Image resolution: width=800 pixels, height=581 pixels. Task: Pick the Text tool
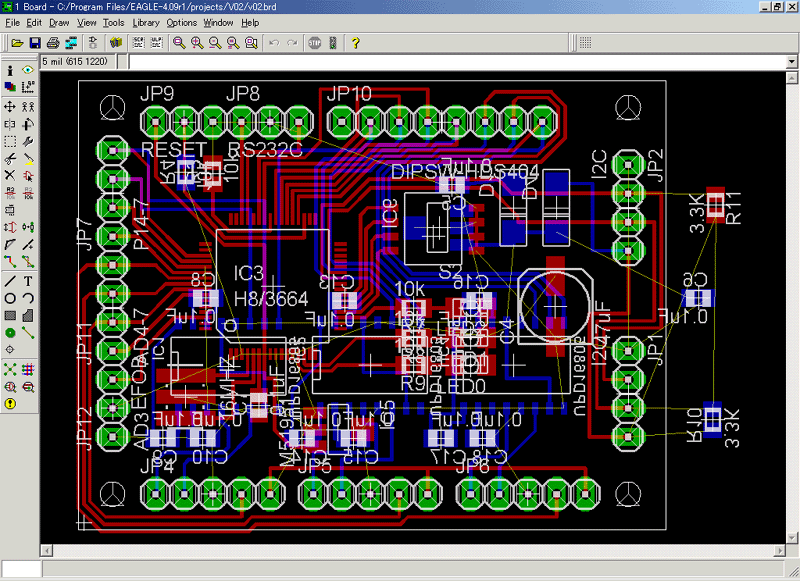[x=28, y=281]
